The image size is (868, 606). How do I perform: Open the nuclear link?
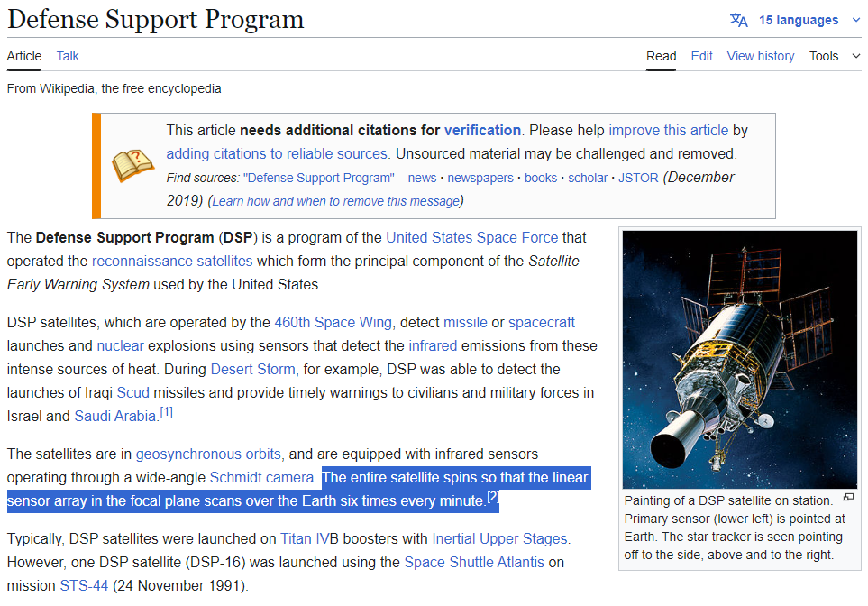click(120, 345)
